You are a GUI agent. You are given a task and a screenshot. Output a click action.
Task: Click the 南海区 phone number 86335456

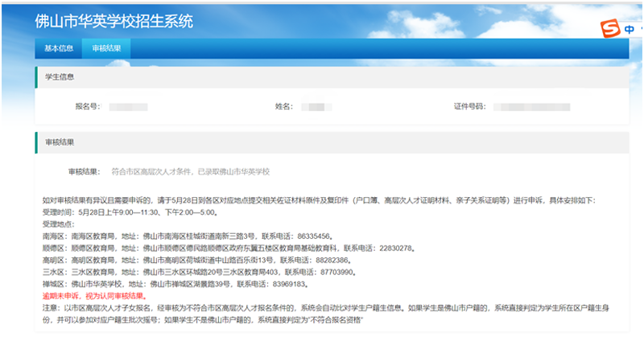(313, 236)
